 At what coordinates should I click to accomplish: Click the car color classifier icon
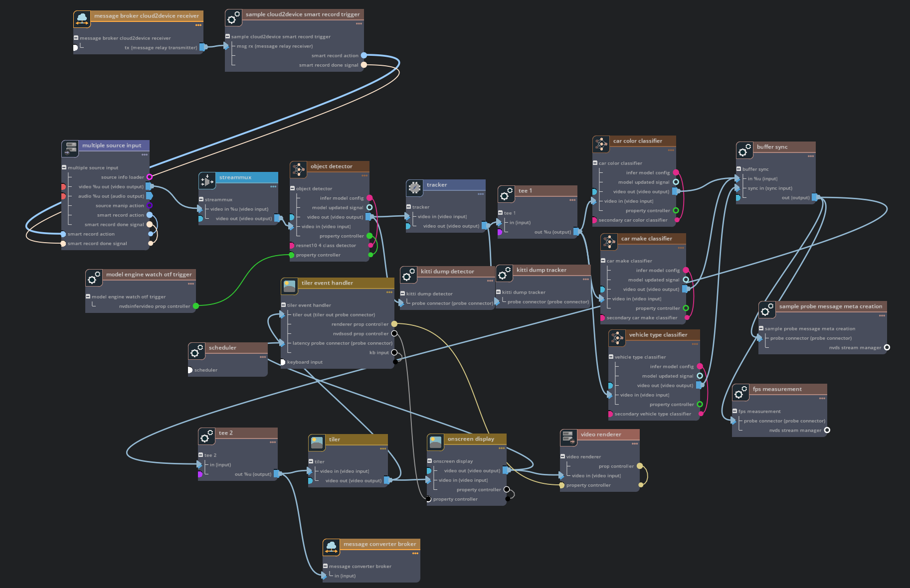pos(601,144)
